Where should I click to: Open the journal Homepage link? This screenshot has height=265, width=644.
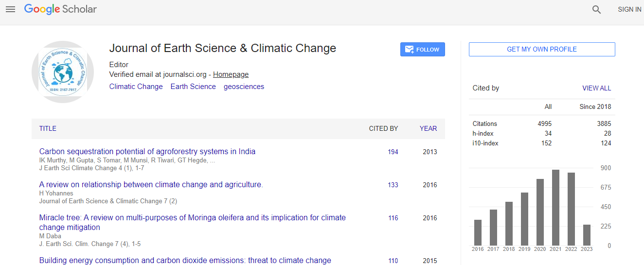(x=231, y=74)
